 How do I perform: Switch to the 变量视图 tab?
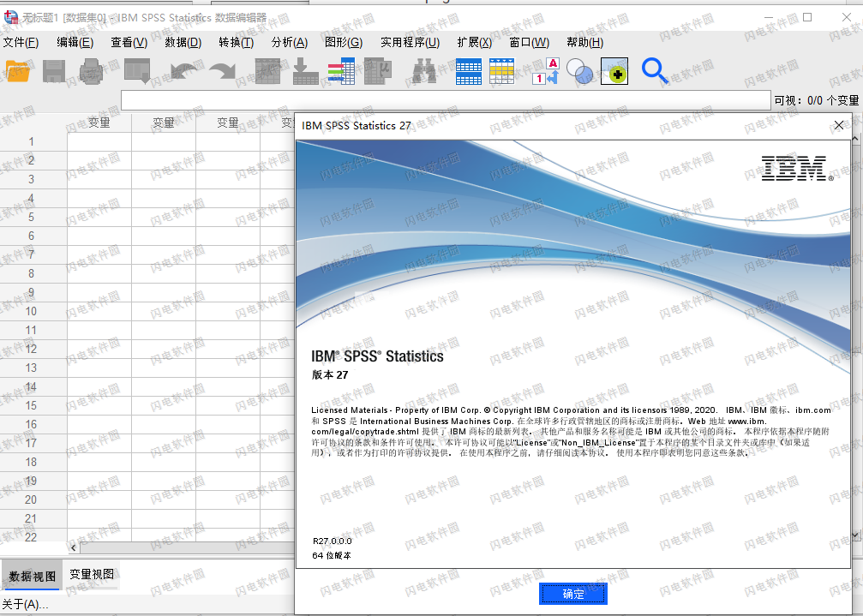92,574
